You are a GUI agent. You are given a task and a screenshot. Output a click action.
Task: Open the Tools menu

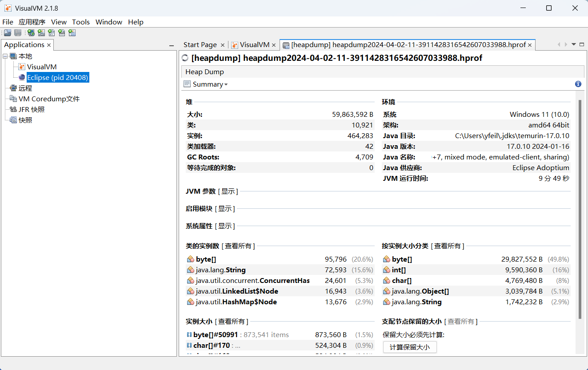click(81, 22)
